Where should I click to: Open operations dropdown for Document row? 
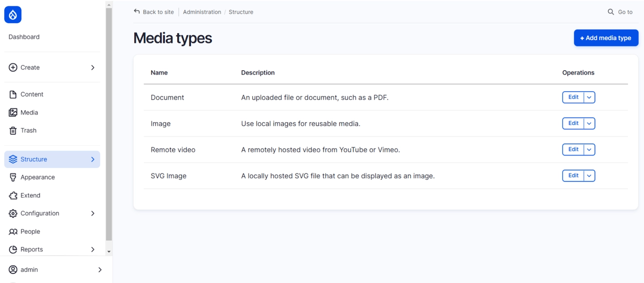point(589,97)
